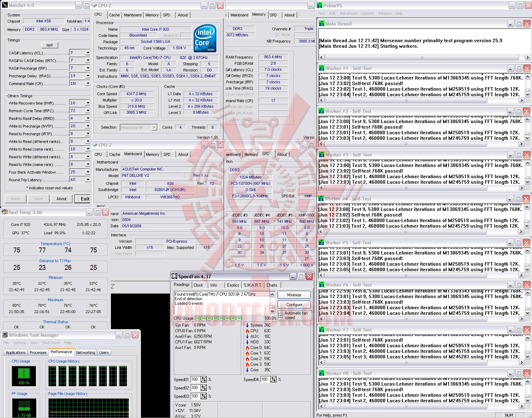Image resolution: width=532 pixels, height=418 pixels.
Task: Click the Minimize button in SpeedFan
Action: 294,295
